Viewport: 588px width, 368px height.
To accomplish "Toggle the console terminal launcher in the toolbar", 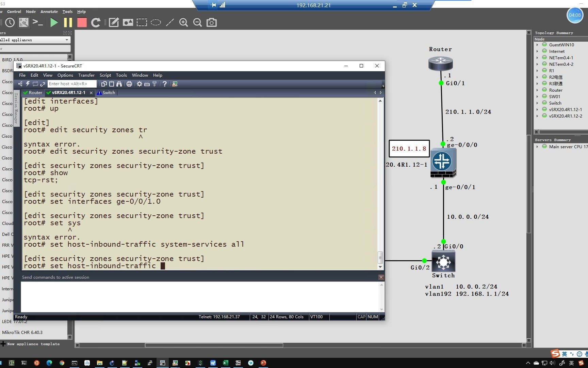I will (37, 22).
